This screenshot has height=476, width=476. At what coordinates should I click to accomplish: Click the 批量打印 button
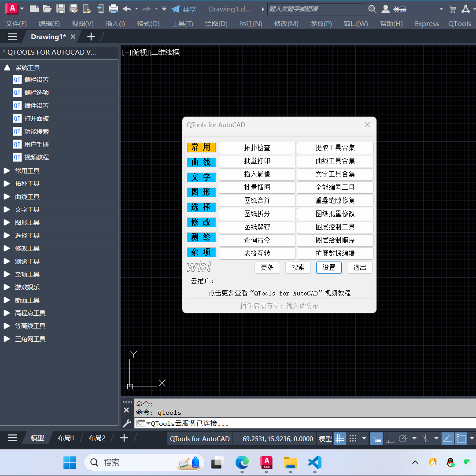tap(257, 161)
